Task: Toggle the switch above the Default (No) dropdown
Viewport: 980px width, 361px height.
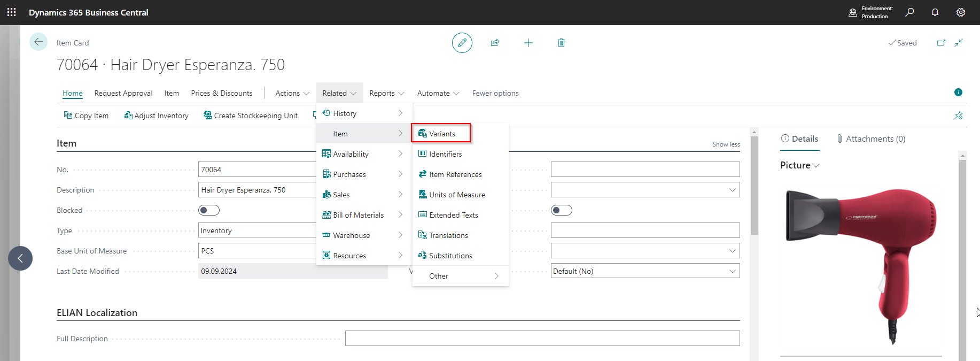Action: [x=562, y=210]
